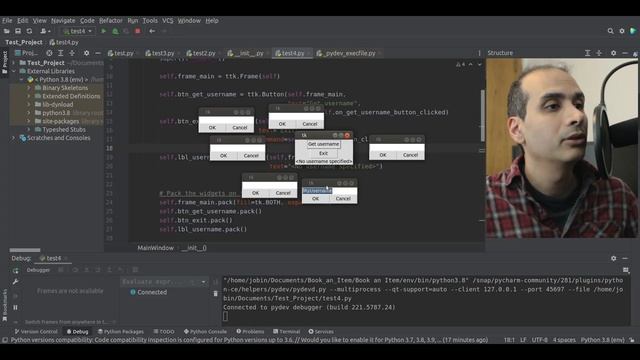This screenshot has width=640, height=360.
Task: Click the Project panel horizontal scrollbar
Action: [25, 250]
